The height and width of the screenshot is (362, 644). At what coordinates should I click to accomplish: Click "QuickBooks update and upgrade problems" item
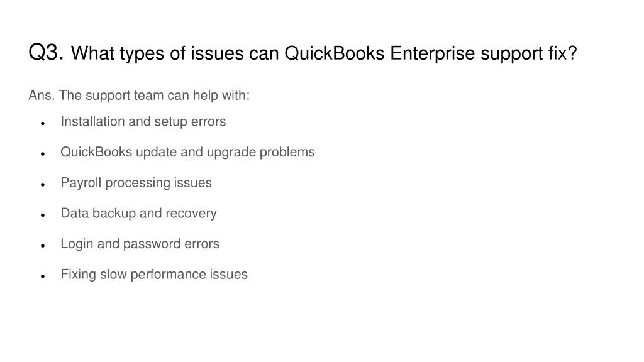[187, 152]
